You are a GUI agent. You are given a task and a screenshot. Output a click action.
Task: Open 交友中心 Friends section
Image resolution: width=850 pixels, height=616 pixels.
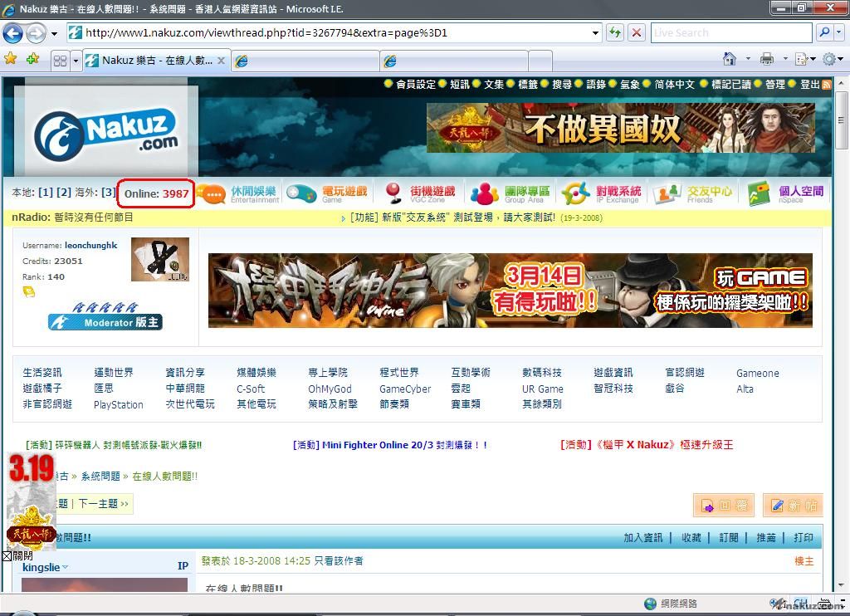click(693, 193)
